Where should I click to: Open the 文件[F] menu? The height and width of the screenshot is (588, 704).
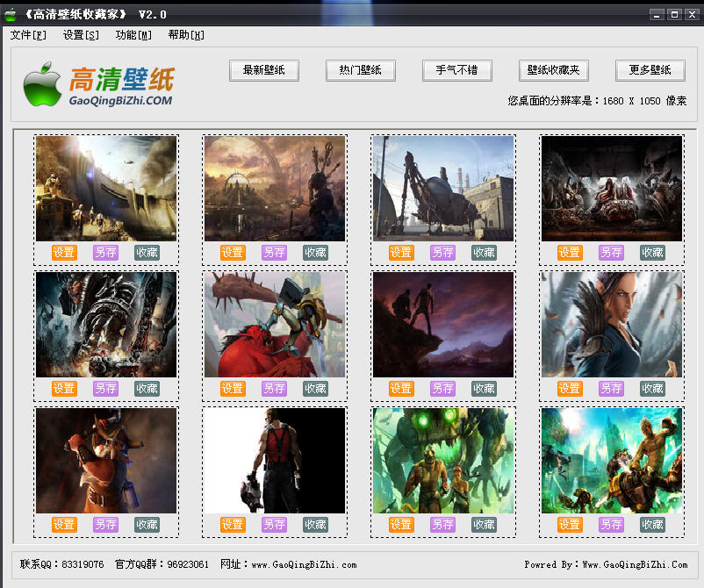click(x=28, y=35)
